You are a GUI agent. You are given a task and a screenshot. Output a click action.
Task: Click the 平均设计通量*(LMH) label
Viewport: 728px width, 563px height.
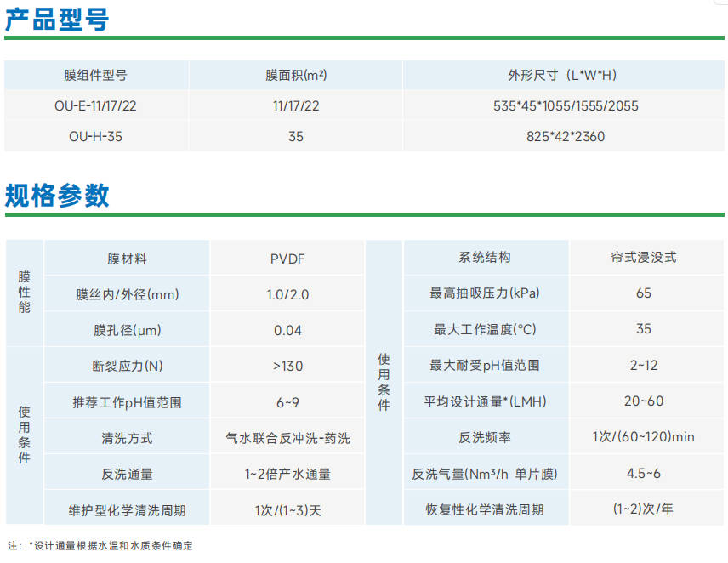pos(485,401)
